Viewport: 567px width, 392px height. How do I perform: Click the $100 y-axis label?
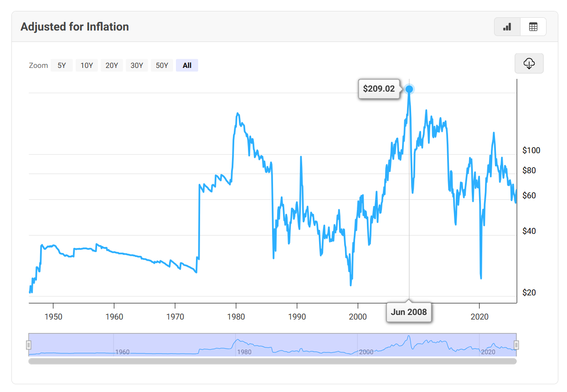531,150
